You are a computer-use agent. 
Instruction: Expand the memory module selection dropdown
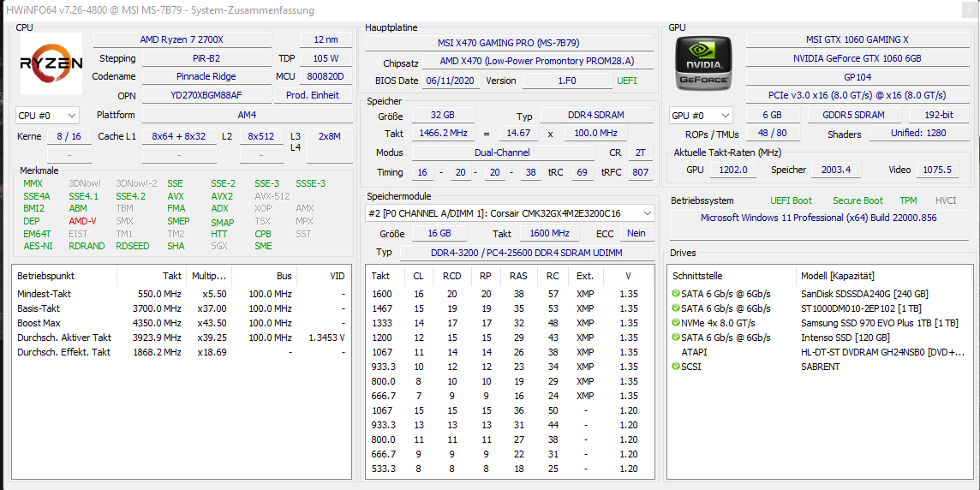click(x=510, y=213)
